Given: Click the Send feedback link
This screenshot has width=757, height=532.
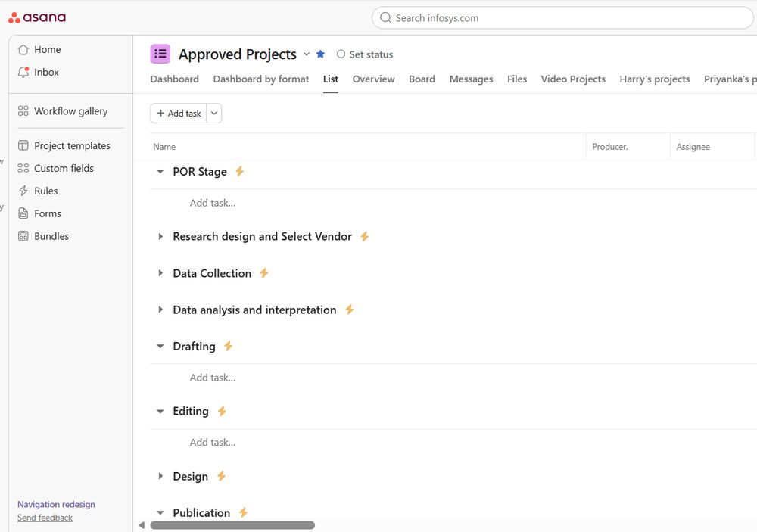Looking at the screenshot, I should pos(45,518).
